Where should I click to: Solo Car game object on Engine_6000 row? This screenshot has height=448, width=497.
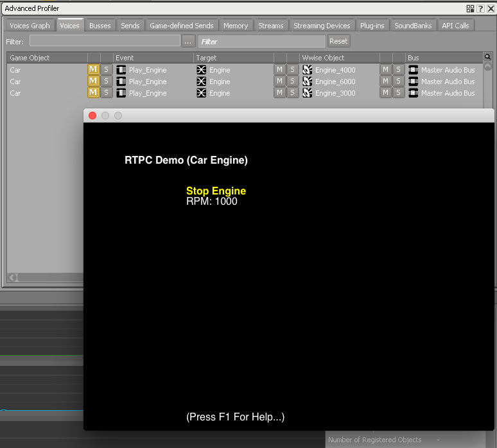[x=107, y=81]
